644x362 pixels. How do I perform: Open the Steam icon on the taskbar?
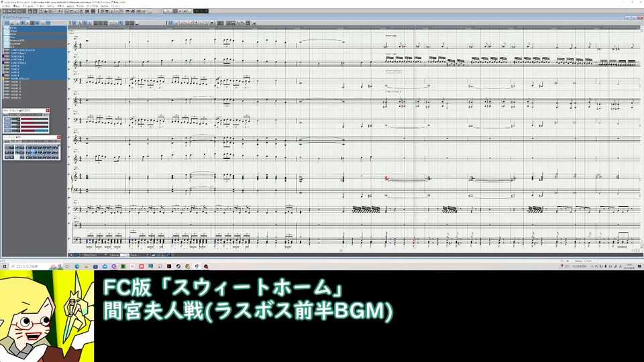(x=178, y=266)
